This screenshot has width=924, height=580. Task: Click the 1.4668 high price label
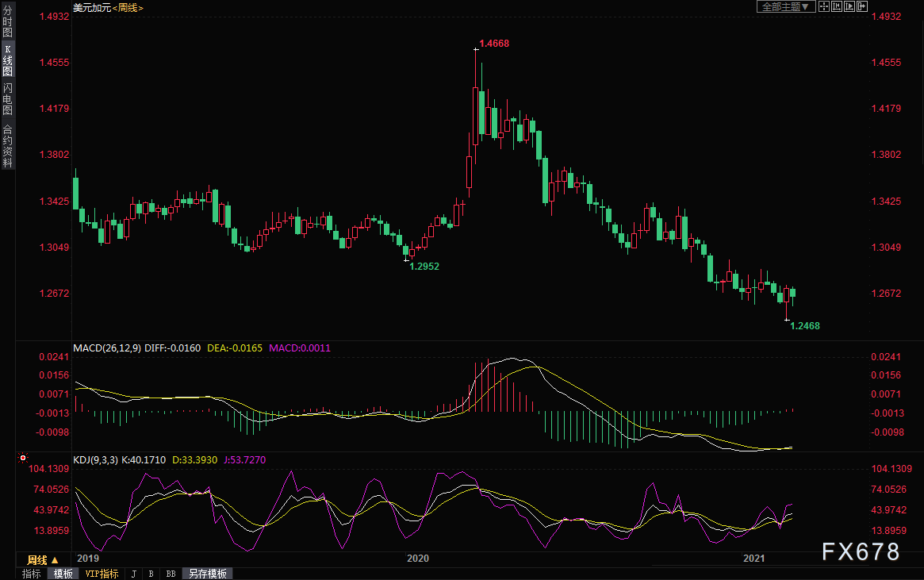coord(494,44)
